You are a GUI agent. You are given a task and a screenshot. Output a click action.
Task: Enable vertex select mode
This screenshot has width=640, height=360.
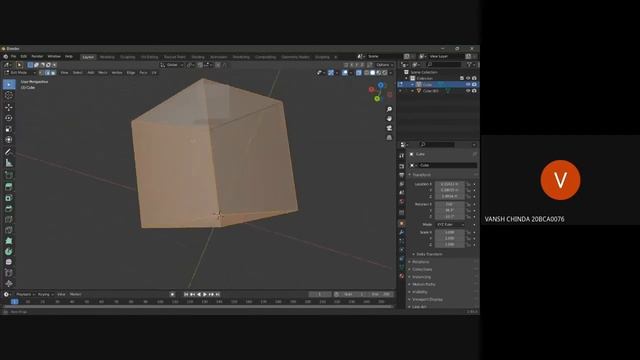coord(42,73)
